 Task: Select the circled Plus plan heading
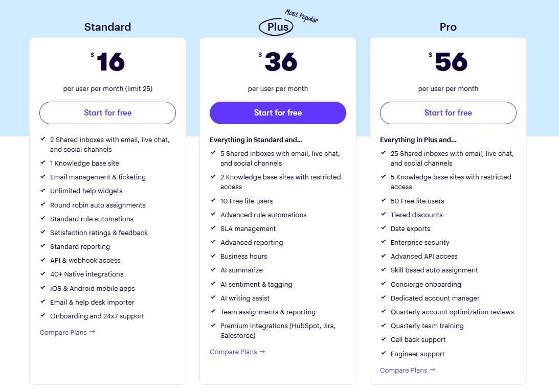(x=277, y=27)
